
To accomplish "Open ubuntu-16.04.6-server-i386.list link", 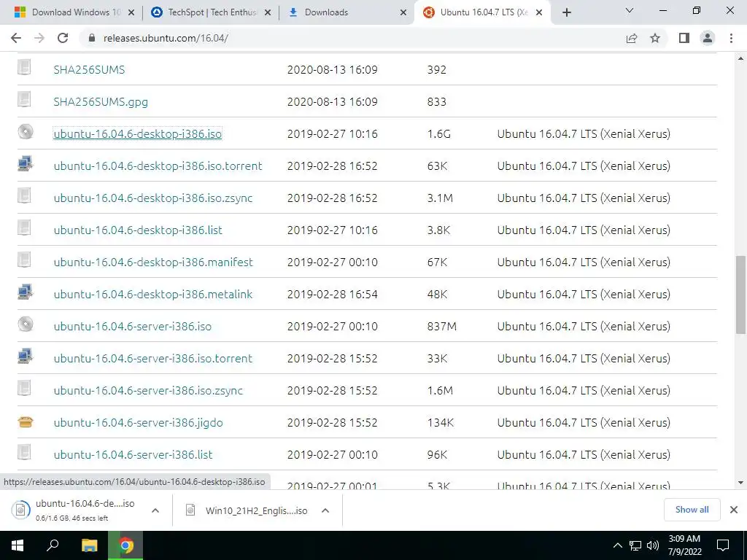I will [x=133, y=454].
